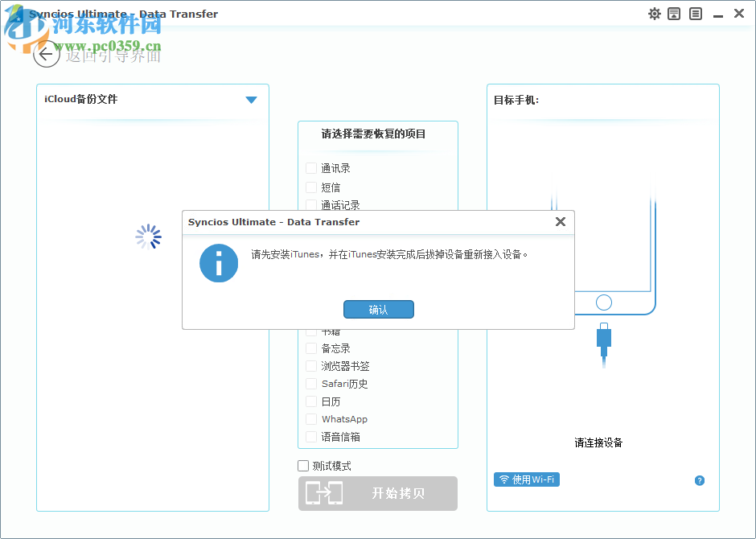Select the 日历 checkbox
756x539 pixels.
pos(310,401)
